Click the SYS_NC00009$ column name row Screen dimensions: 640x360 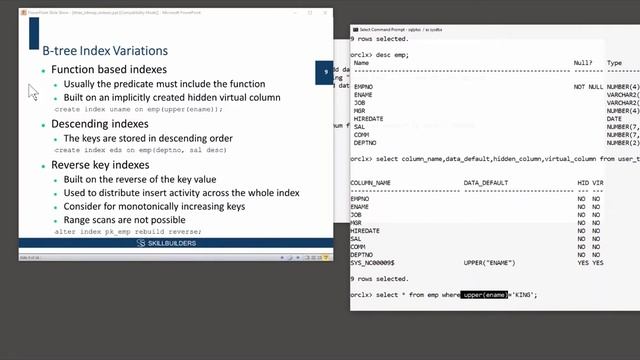point(372,263)
